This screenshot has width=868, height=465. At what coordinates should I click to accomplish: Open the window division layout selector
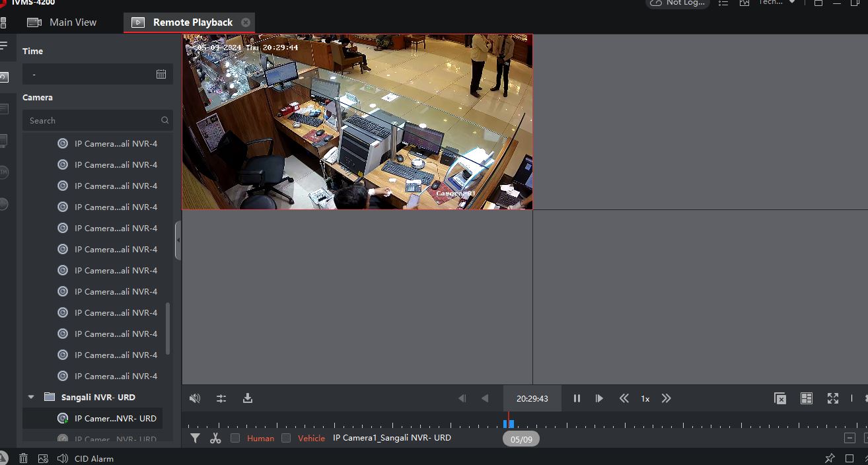pos(807,398)
